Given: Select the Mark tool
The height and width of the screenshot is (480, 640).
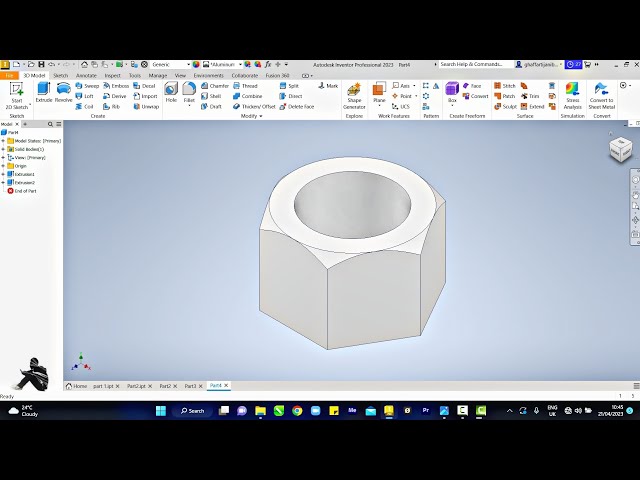Looking at the screenshot, I should coord(328,86).
